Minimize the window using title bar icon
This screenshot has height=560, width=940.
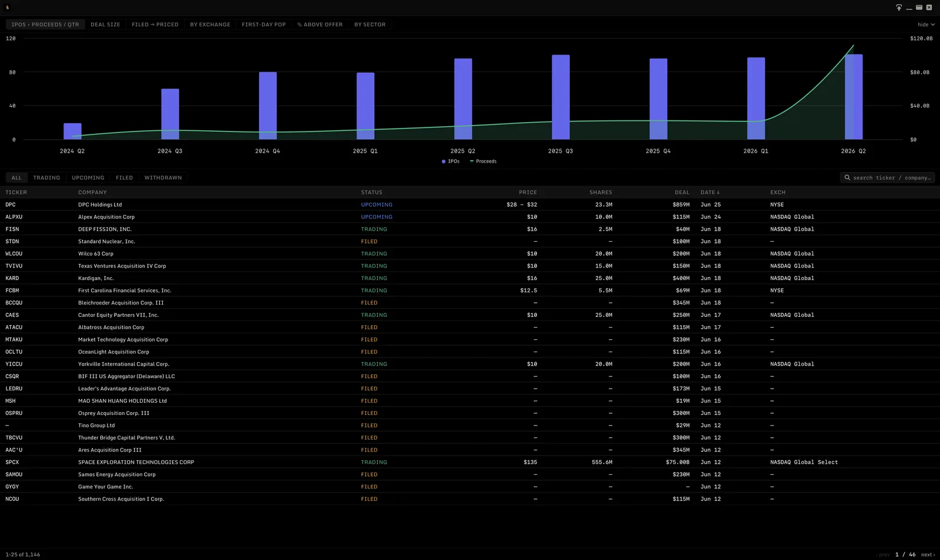909,8
